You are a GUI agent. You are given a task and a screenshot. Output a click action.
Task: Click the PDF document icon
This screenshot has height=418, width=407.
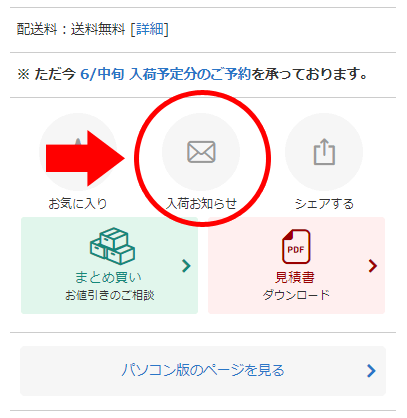coord(296,247)
